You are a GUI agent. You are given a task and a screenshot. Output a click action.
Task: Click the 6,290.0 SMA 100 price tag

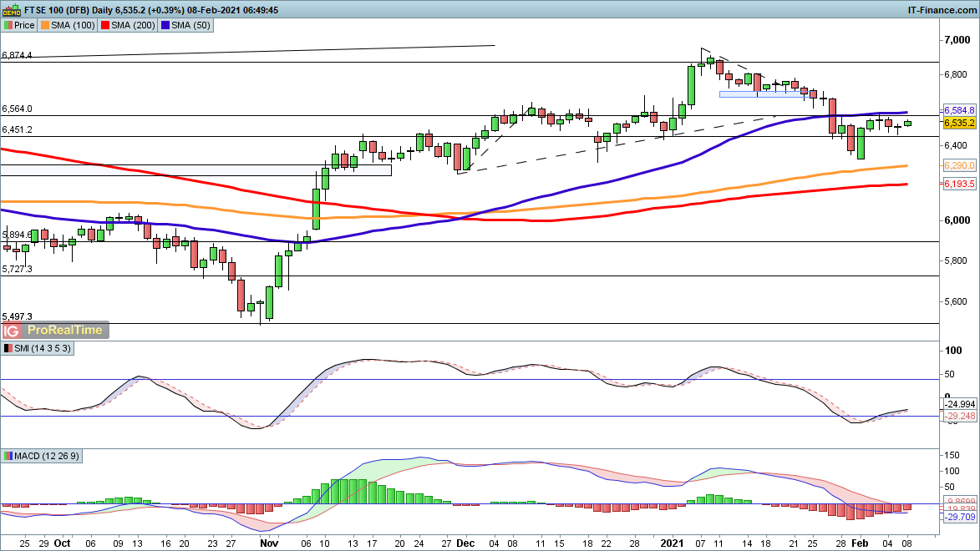(x=958, y=166)
